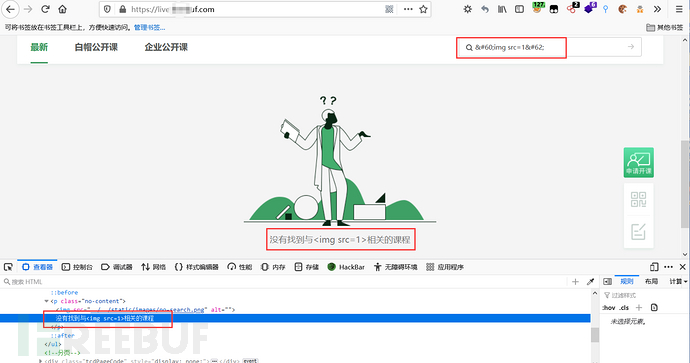Switch to the 控制台 console tab

pos(77,267)
